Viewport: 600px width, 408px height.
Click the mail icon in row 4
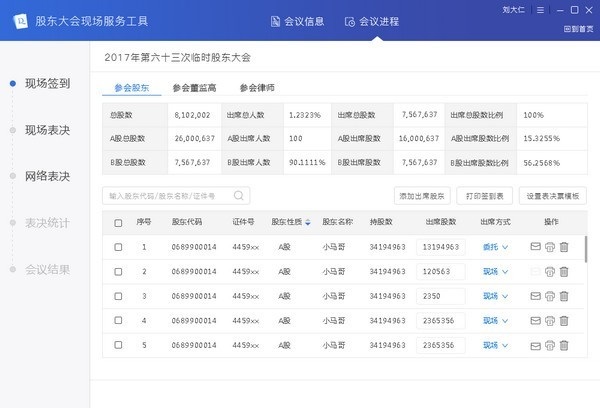[x=536, y=320]
